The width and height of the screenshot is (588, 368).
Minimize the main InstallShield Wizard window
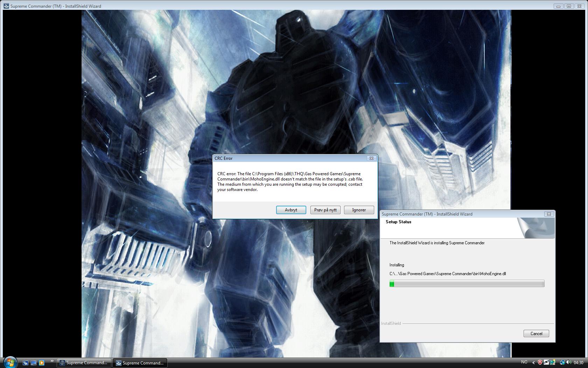tap(558, 6)
